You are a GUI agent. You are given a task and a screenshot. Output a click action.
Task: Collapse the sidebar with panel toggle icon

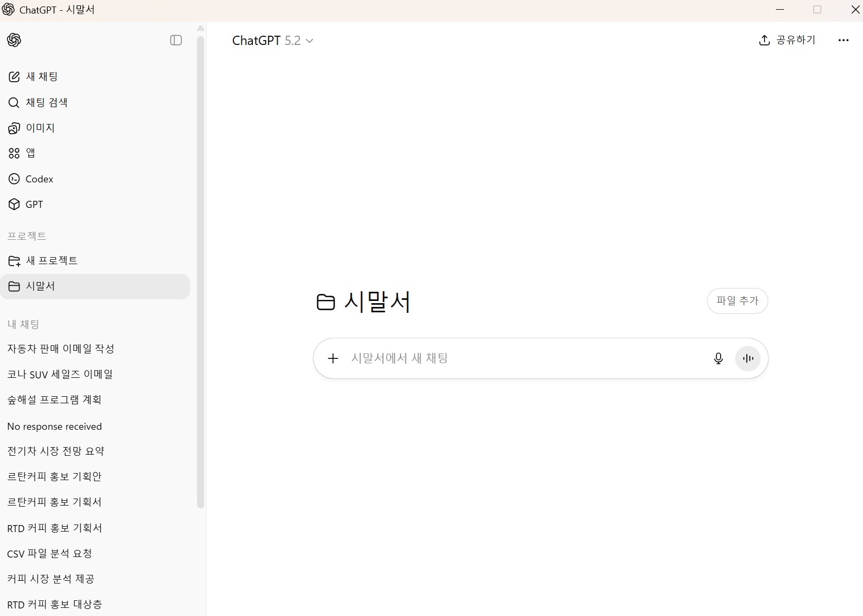(176, 40)
